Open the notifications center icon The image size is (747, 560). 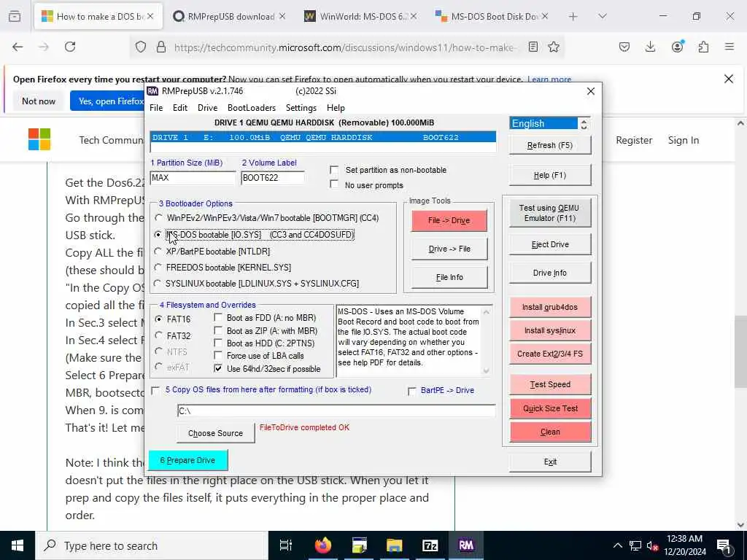[724, 545]
